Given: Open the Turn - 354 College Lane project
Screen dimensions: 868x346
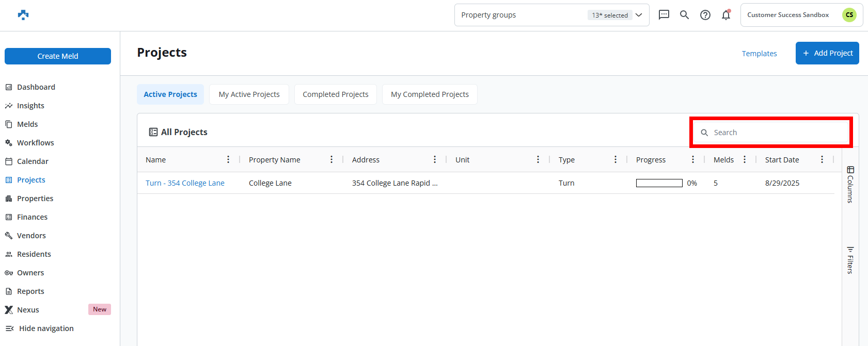Looking at the screenshot, I should coord(185,183).
